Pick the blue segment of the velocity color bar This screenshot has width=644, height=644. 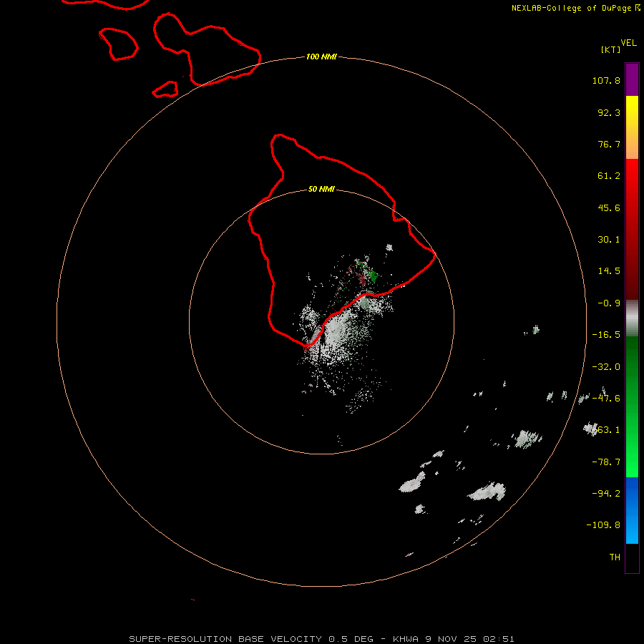click(x=632, y=510)
